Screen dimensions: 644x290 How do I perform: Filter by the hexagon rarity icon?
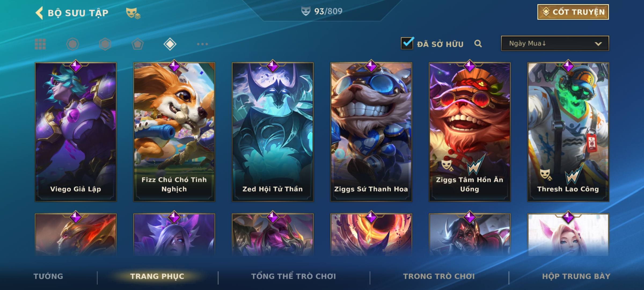105,44
